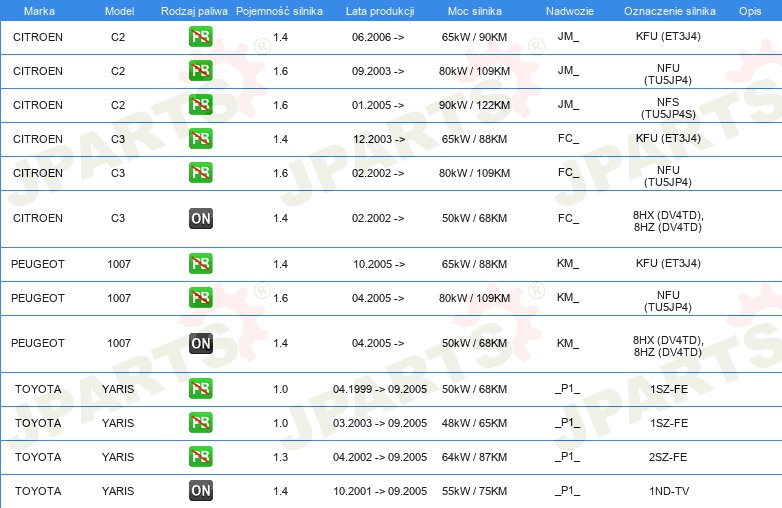This screenshot has height=508, width=782.
Task: Click the 12.2003 -> production date cell
Action: (379, 139)
